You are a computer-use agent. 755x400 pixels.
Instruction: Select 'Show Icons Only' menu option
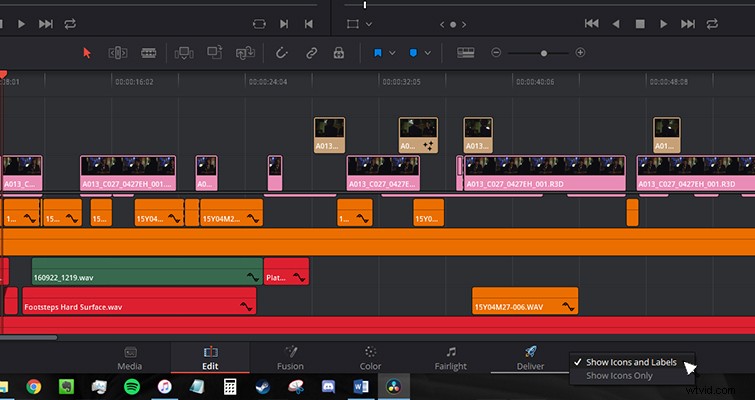(619, 376)
